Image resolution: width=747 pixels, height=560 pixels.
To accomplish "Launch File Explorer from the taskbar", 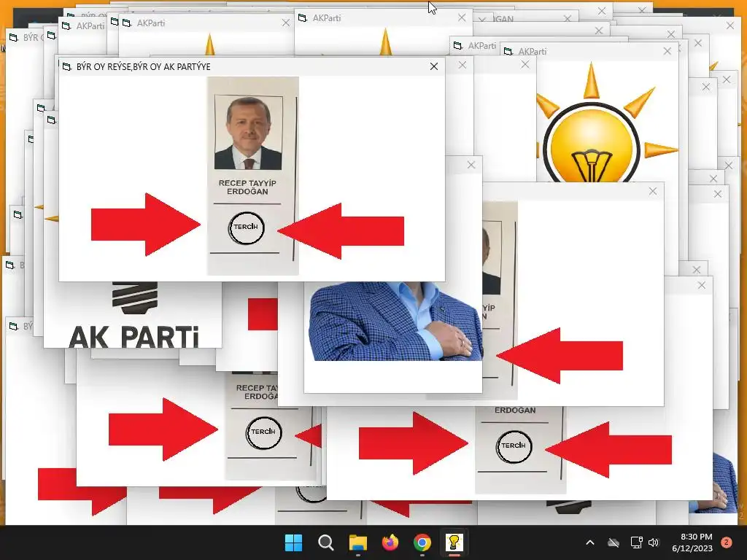I will 357,542.
